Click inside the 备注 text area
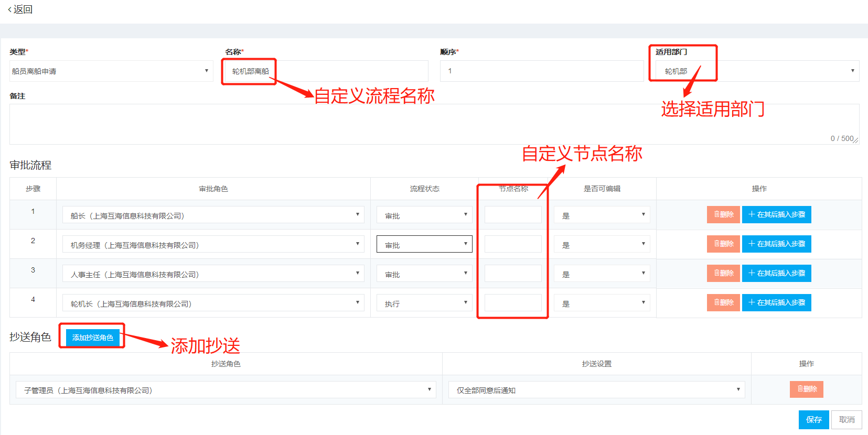The image size is (868, 435). coord(434,124)
